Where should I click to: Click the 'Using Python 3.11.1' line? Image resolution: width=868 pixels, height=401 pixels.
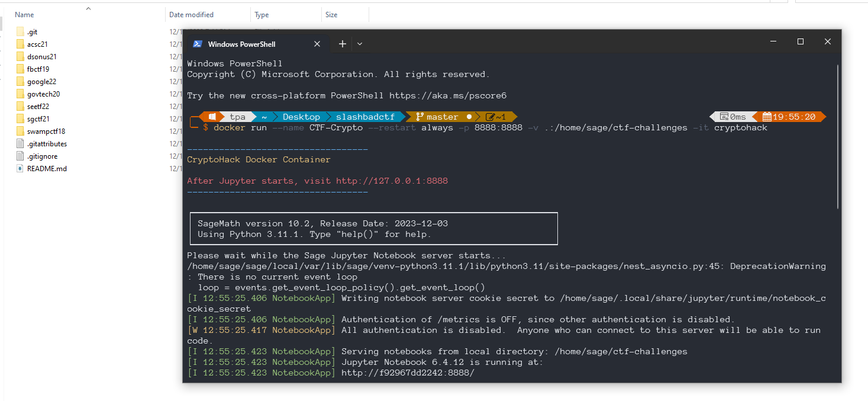(x=315, y=235)
